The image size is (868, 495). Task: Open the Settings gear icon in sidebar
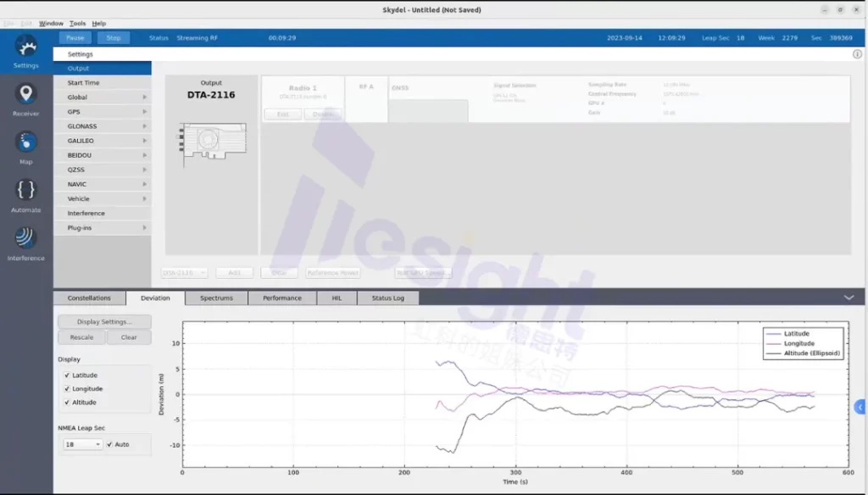(25, 47)
